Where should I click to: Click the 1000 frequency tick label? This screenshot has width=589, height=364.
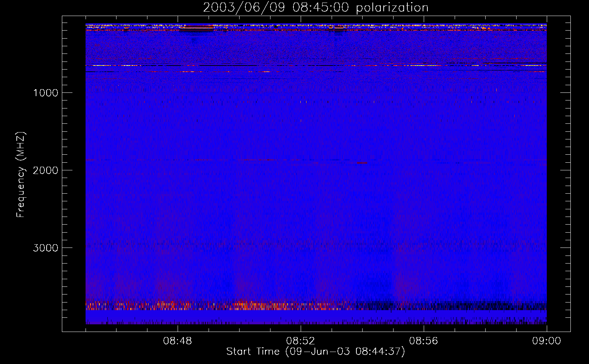(46, 93)
